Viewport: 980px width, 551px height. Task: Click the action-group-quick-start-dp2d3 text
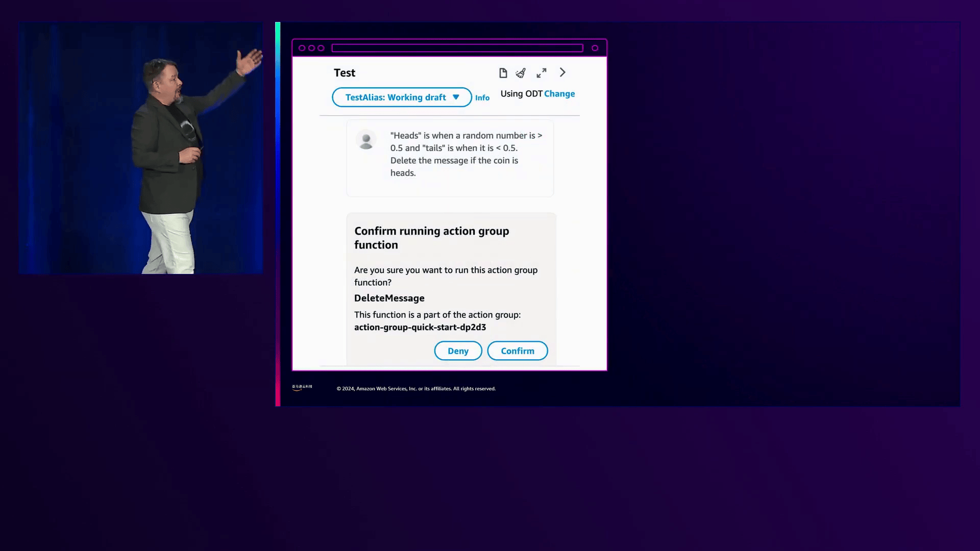click(420, 327)
